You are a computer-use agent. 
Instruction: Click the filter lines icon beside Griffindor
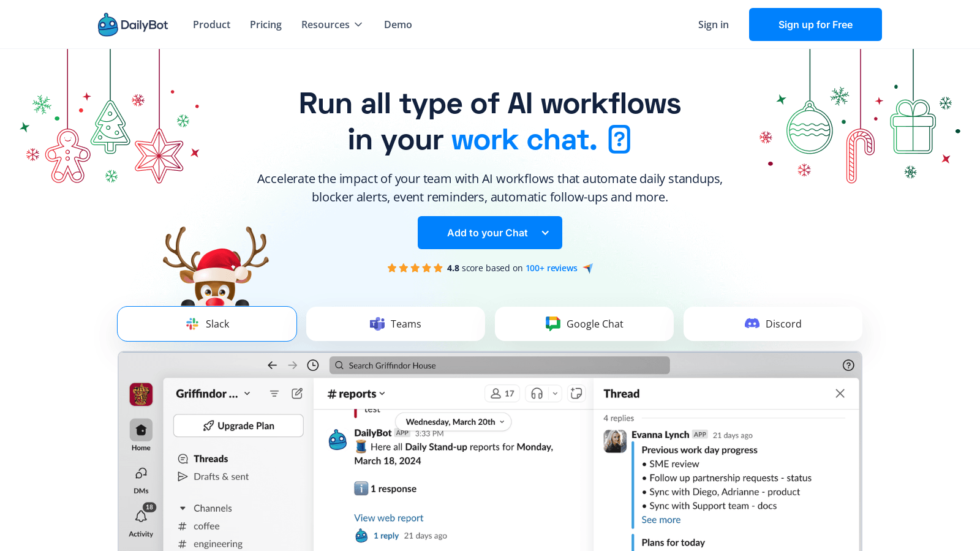tap(274, 394)
